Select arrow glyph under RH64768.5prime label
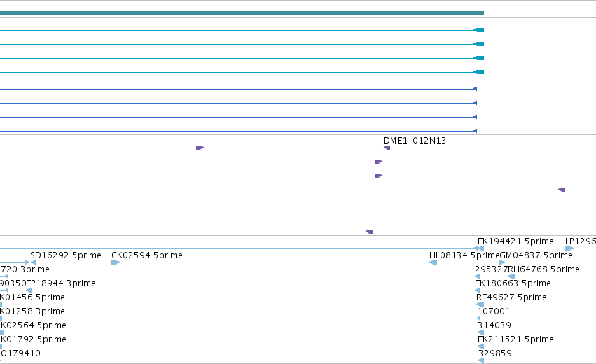Viewport: 596px width, 364px height. point(511,276)
